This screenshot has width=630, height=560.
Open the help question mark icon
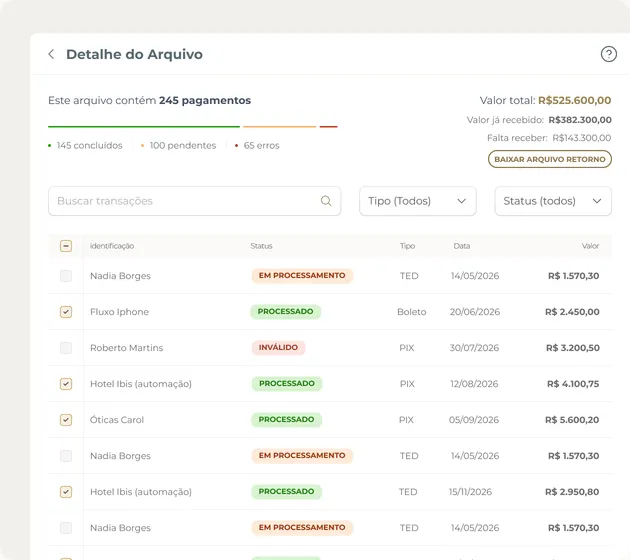pos(609,54)
